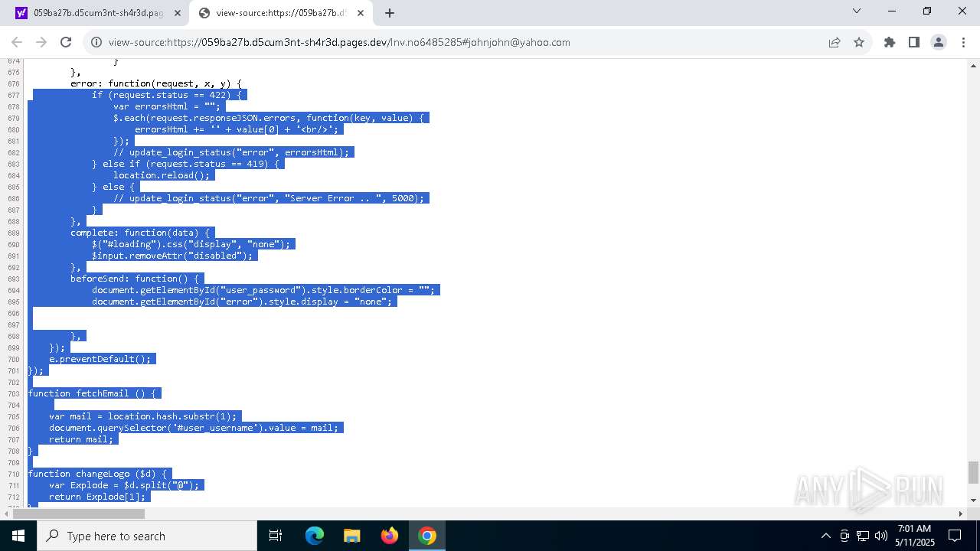Click the horizontal scrollbar right arrow
Viewport: 980px width, 551px height.
tap(961, 514)
